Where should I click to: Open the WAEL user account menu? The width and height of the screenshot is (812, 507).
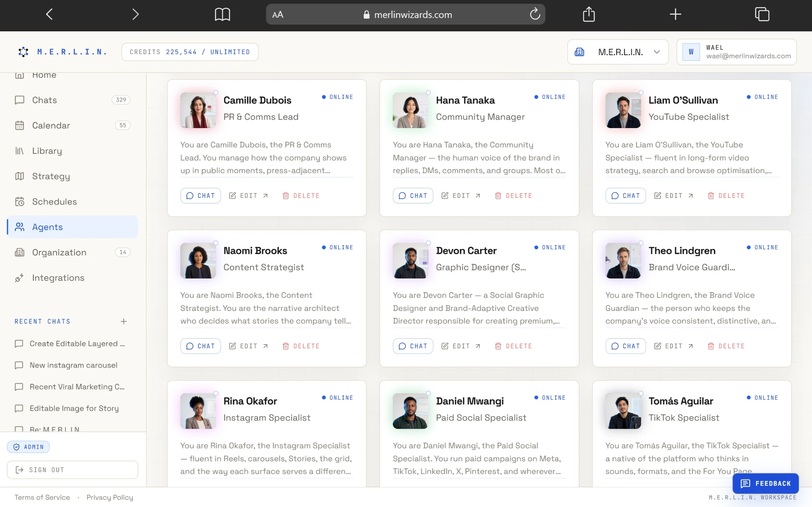736,52
